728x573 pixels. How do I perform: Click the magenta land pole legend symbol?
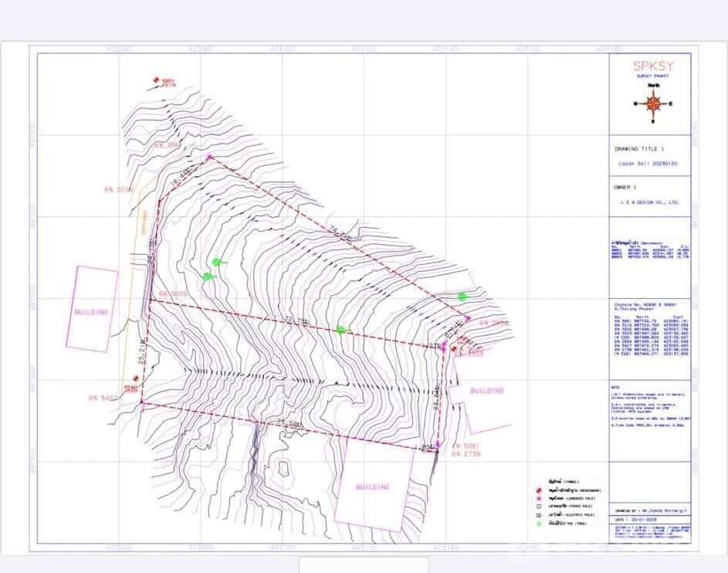(537, 498)
